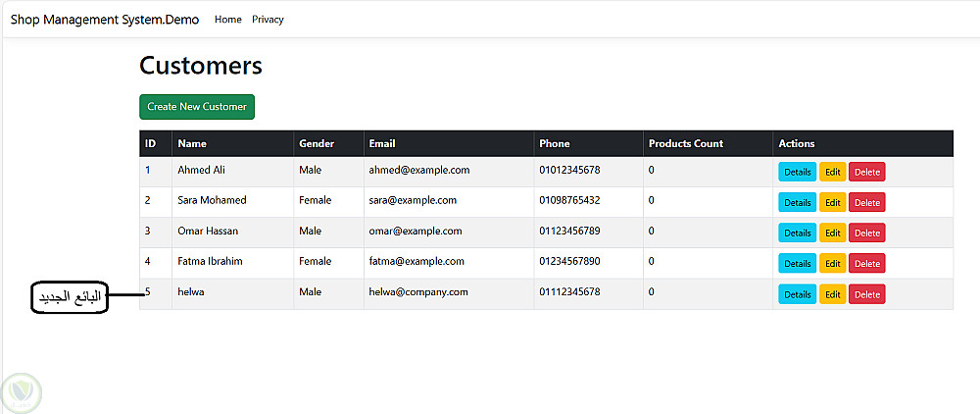Image resolution: width=980 pixels, height=414 pixels.
Task: Open the Privacy navigation link
Action: point(268,20)
